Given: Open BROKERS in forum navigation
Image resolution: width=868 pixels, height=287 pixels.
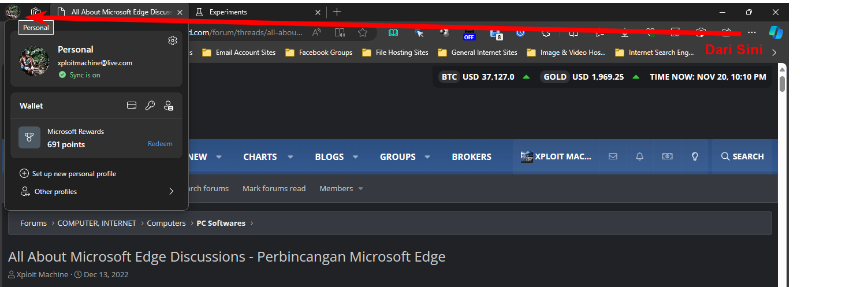Looking at the screenshot, I should [x=472, y=156].
